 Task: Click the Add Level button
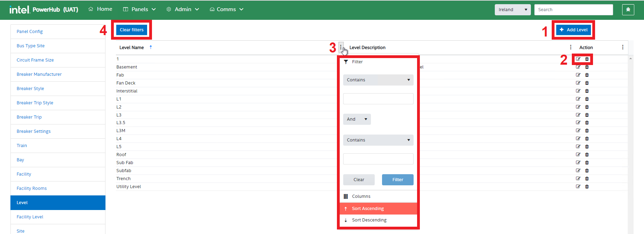(x=573, y=30)
